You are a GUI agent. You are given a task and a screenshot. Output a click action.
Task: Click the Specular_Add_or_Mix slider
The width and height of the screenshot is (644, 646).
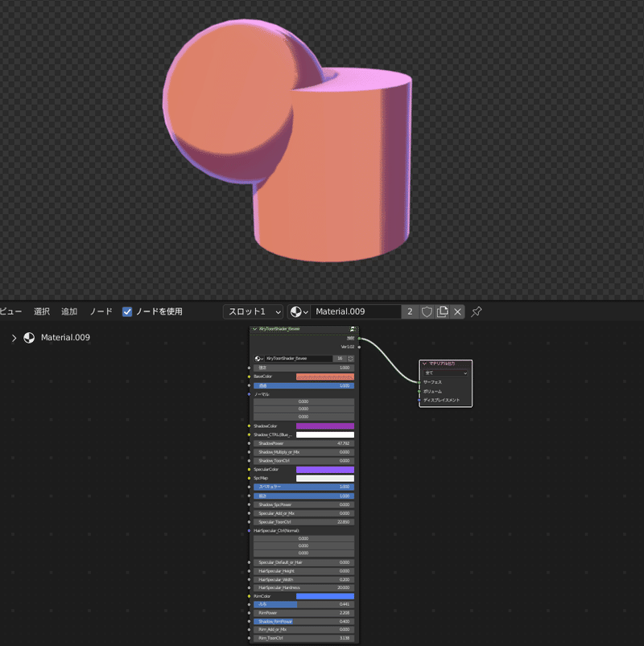click(x=303, y=513)
